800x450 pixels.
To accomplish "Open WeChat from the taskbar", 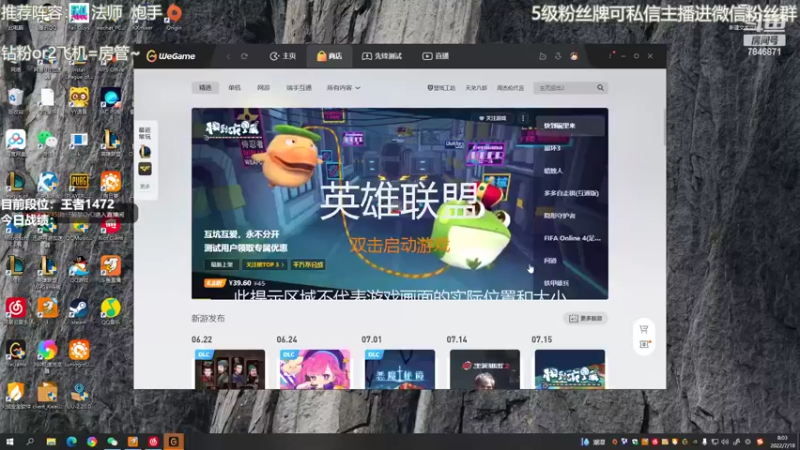I will (x=112, y=442).
